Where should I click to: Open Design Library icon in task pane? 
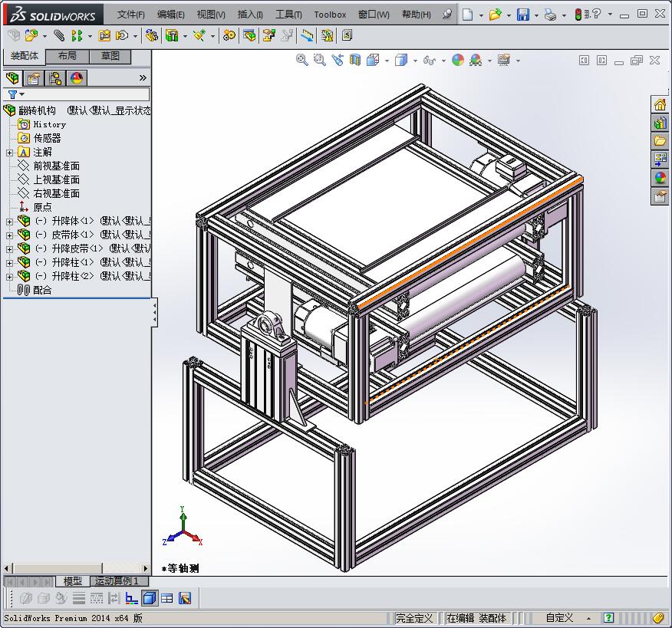click(660, 123)
